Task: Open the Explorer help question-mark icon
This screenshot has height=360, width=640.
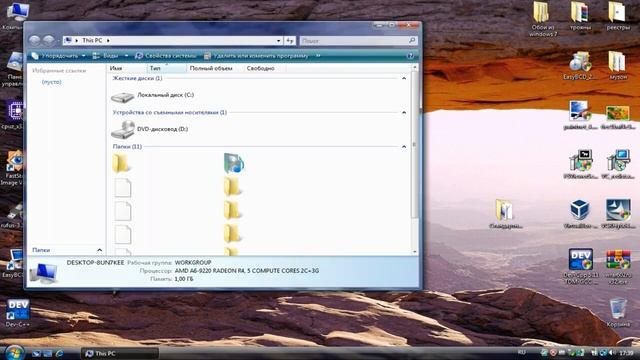Action: pos(411,56)
